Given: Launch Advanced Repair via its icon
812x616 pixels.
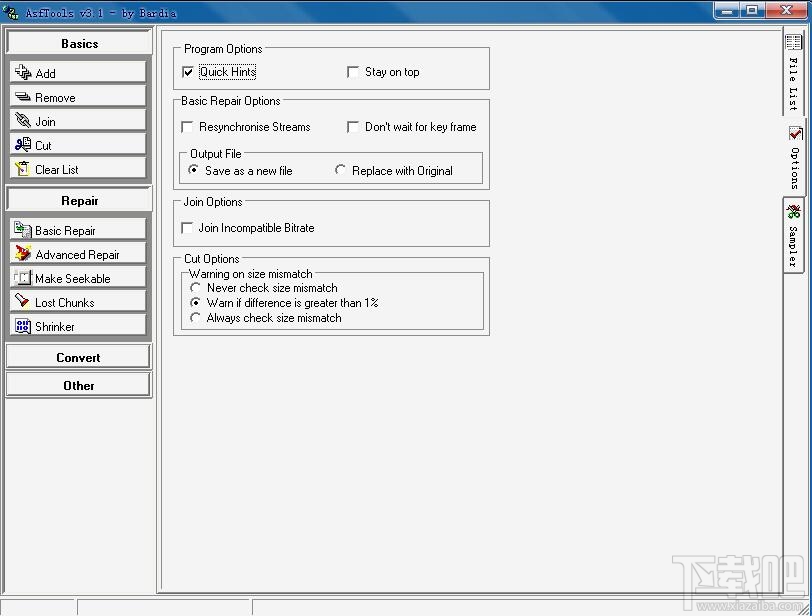Looking at the screenshot, I should point(22,254).
